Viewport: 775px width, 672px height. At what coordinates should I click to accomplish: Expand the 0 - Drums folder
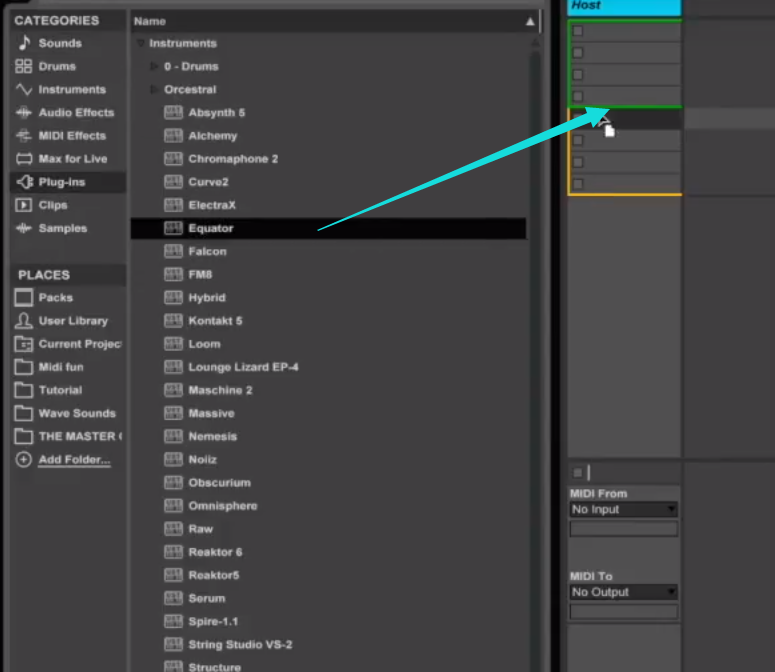pyautogui.click(x=154, y=66)
